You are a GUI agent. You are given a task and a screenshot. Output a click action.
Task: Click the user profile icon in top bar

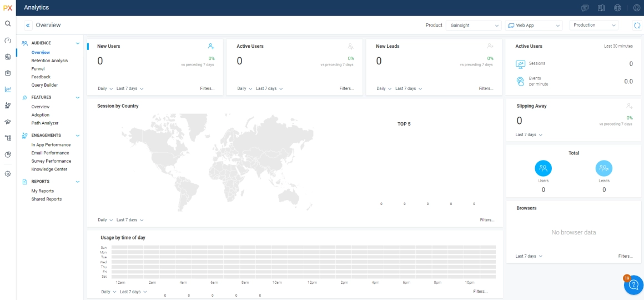(637, 8)
